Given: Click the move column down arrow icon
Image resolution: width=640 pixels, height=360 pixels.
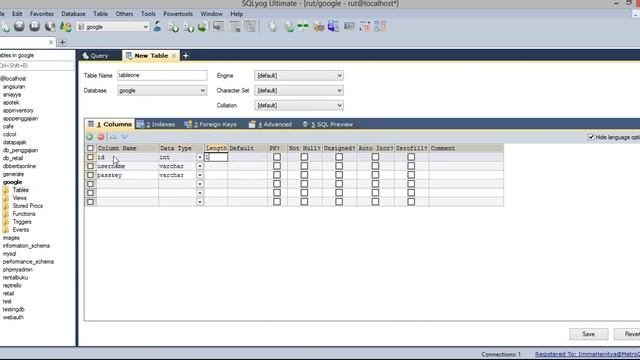Looking at the screenshot, I should pos(124,137).
